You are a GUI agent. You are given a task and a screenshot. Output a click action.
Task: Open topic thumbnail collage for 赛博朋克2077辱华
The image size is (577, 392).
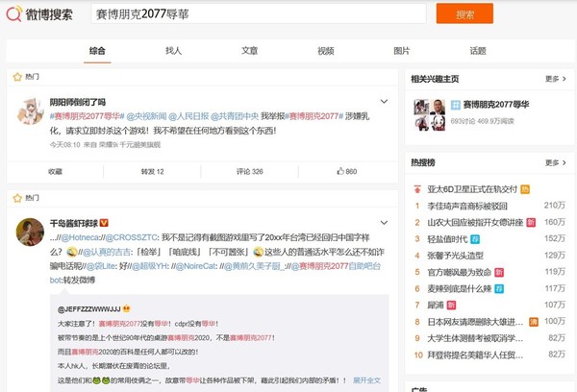pos(430,114)
